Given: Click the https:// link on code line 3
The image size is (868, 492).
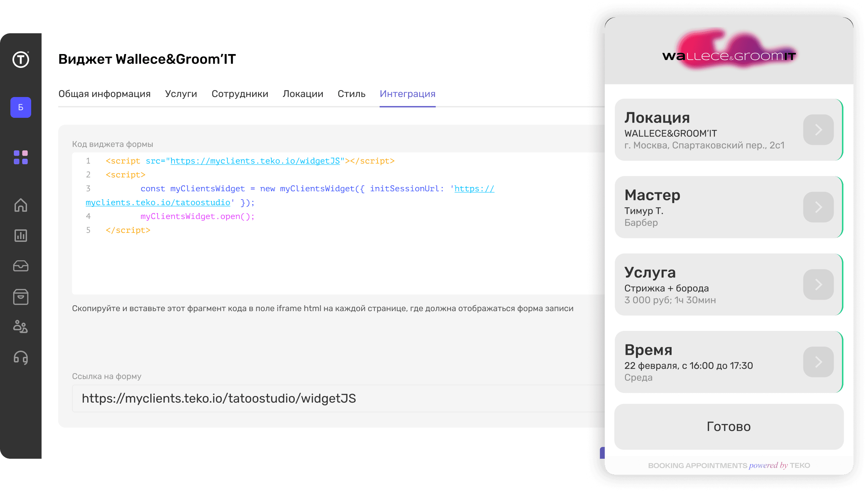Looking at the screenshot, I should [x=474, y=189].
